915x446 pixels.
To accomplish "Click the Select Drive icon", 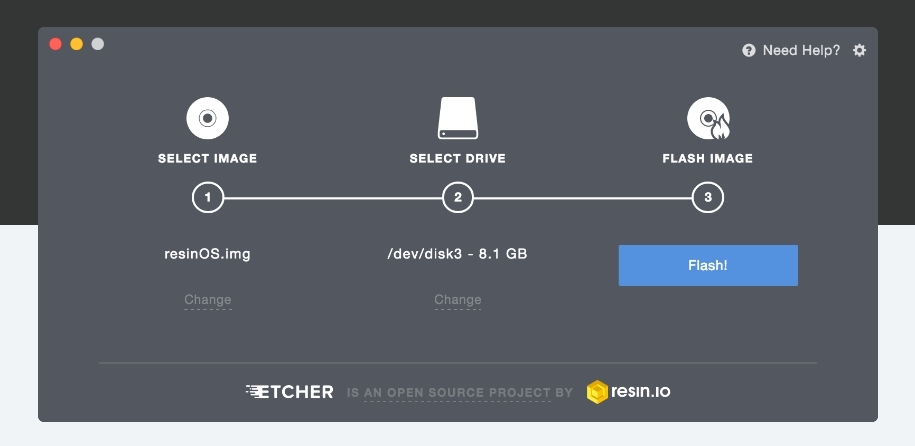I will click(458, 118).
